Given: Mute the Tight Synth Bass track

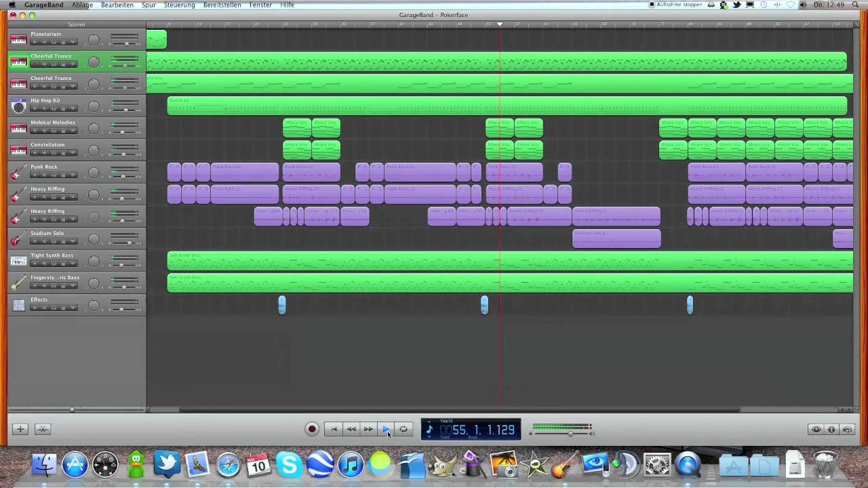Looking at the screenshot, I should (44, 264).
